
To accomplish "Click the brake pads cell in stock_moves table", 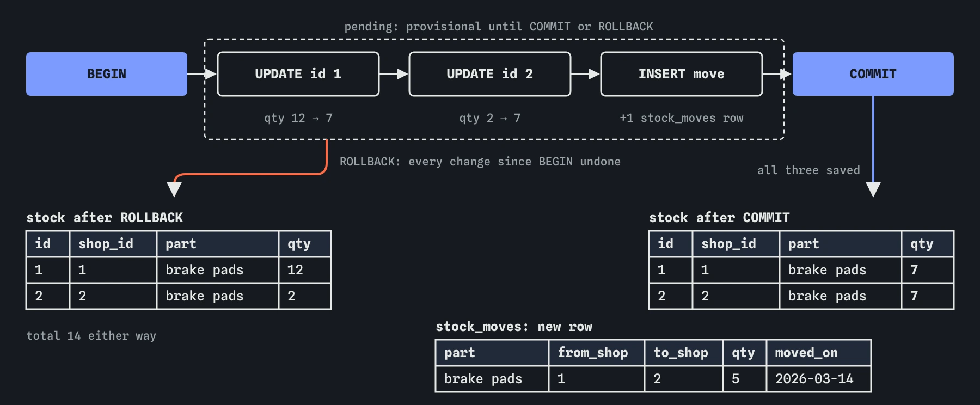I will click(x=492, y=379).
